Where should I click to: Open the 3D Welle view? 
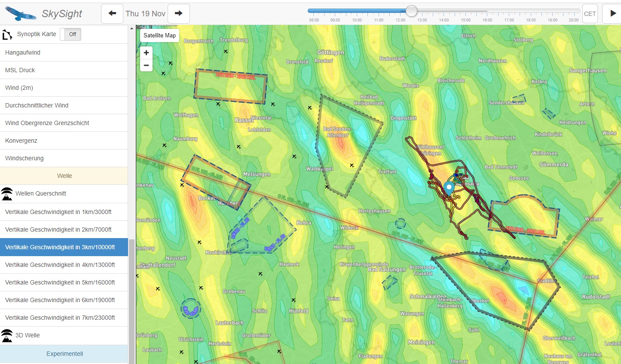pyautogui.click(x=28, y=335)
